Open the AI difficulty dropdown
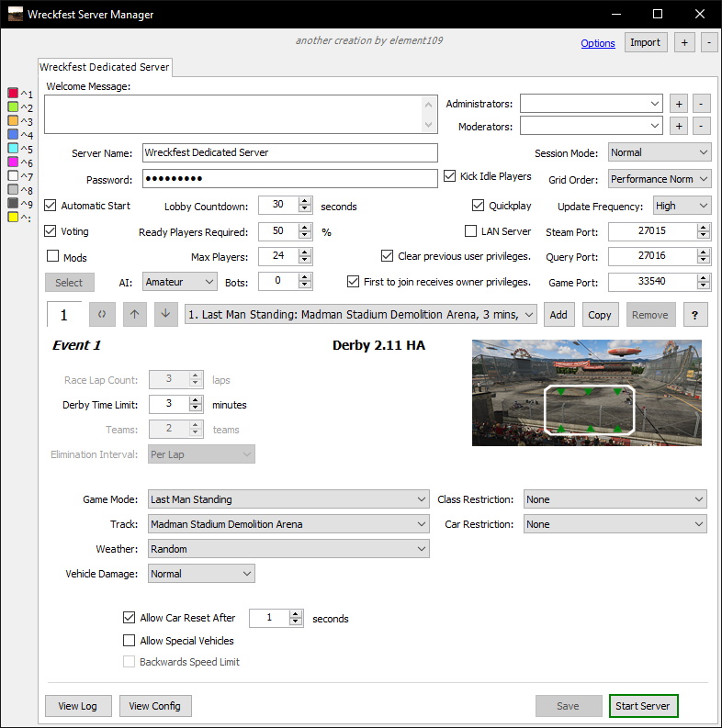The height and width of the screenshot is (728, 722). [x=179, y=282]
